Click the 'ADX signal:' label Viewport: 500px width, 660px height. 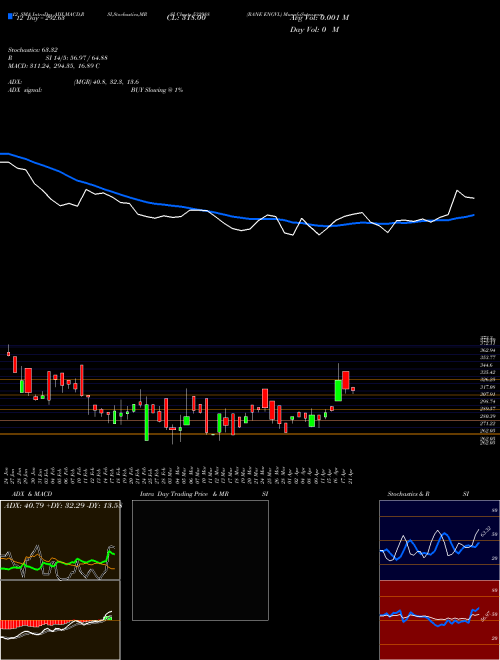25,90
